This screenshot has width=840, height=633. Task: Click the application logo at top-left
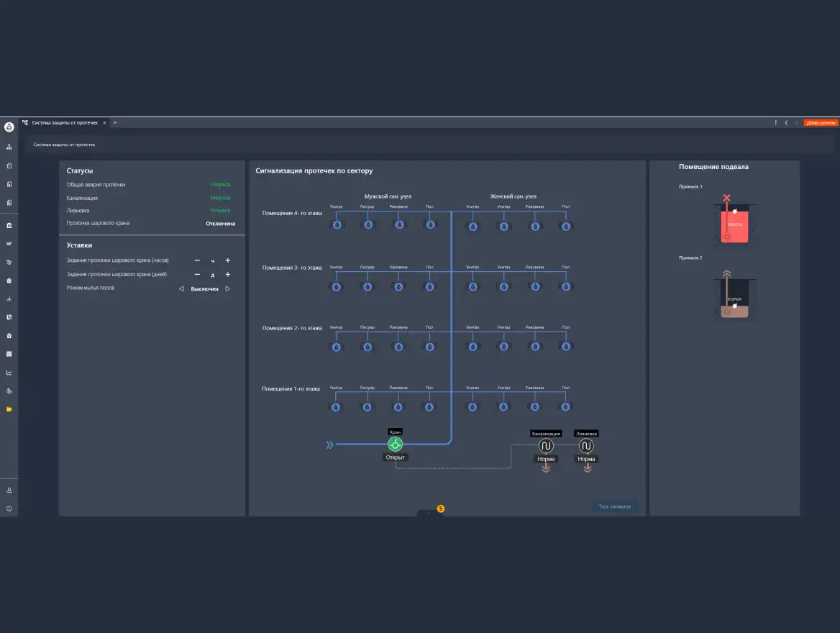pos(9,127)
